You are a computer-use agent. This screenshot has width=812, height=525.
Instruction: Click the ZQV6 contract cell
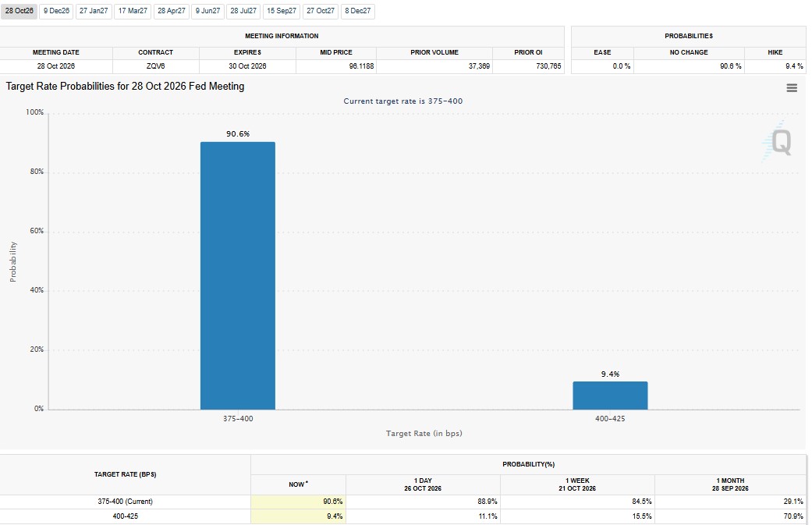tap(155, 66)
